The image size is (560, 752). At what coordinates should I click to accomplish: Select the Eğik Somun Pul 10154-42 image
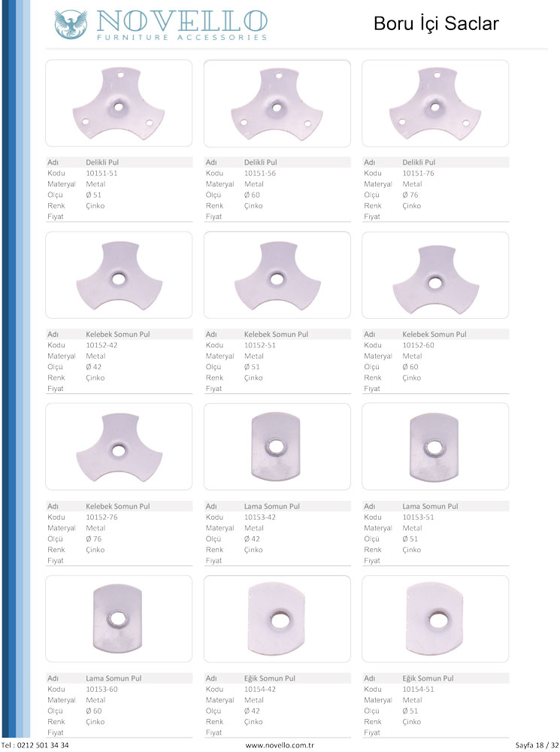[x=277, y=618]
